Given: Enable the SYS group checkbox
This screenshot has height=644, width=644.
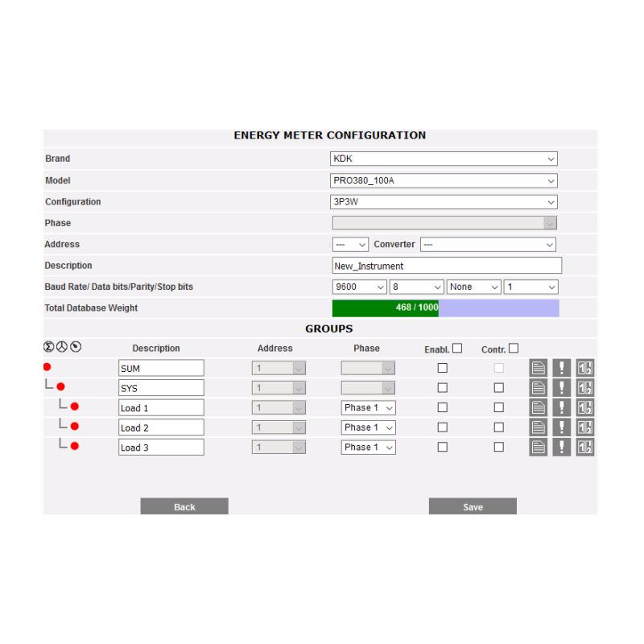Looking at the screenshot, I should (442, 388).
